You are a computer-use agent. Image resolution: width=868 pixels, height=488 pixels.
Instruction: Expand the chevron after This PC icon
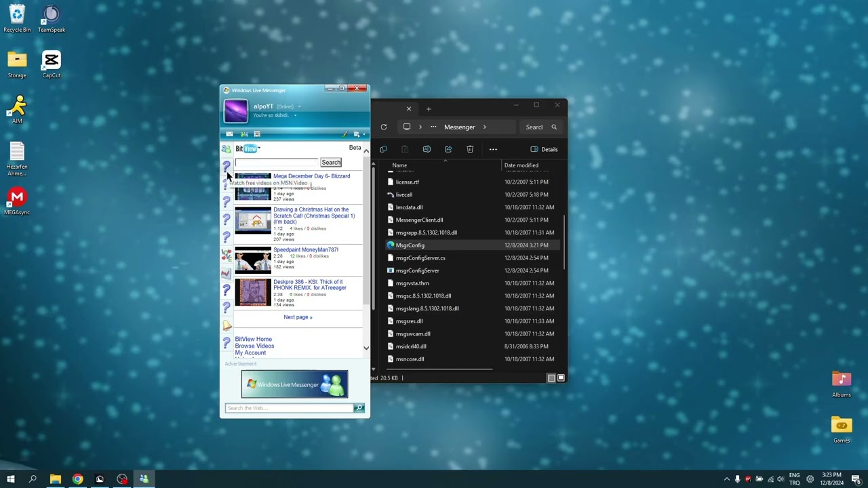[x=420, y=127]
